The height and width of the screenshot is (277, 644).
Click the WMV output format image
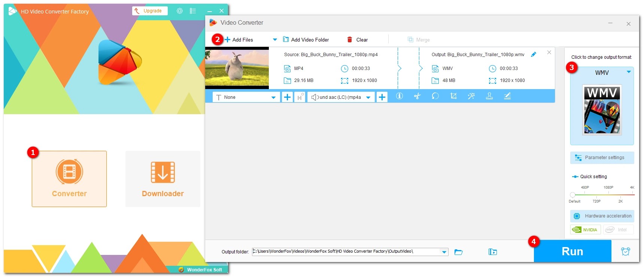(602, 110)
